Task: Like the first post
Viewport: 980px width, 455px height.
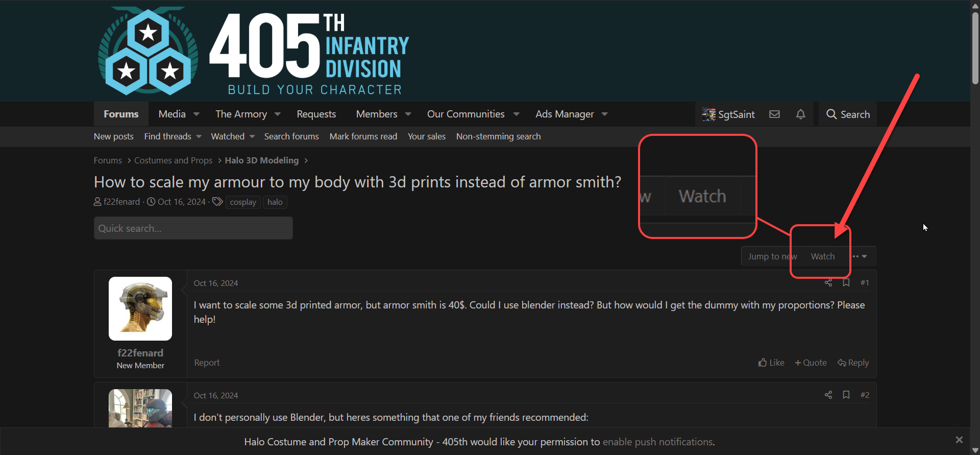Action: (x=771, y=363)
